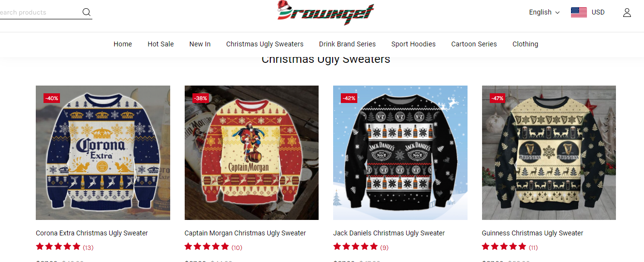Image resolution: width=644 pixels, height=262 pixels.
Task: Open the user account icon
Action: pos(627,13)
